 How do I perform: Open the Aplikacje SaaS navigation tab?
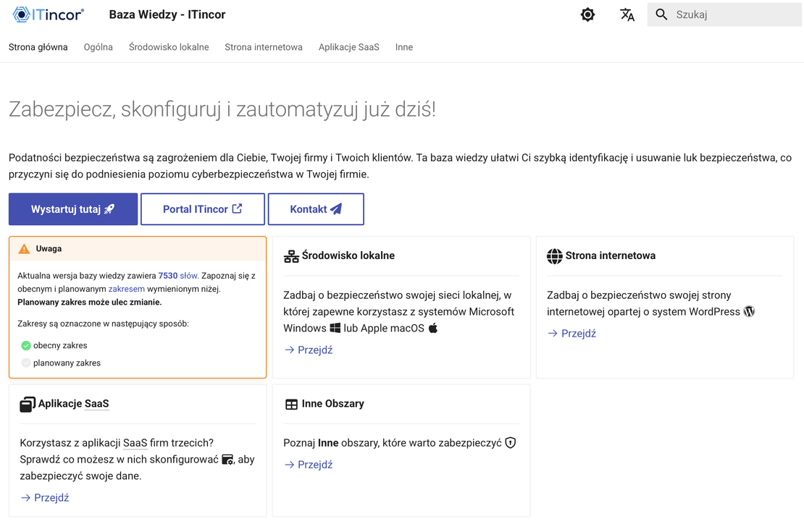coord(348,47)
